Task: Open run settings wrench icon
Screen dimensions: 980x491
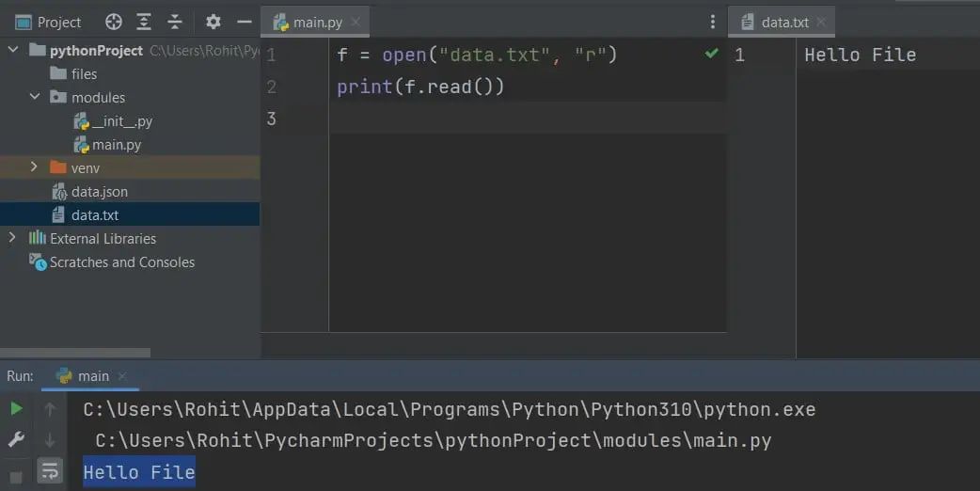Action: 16,440
